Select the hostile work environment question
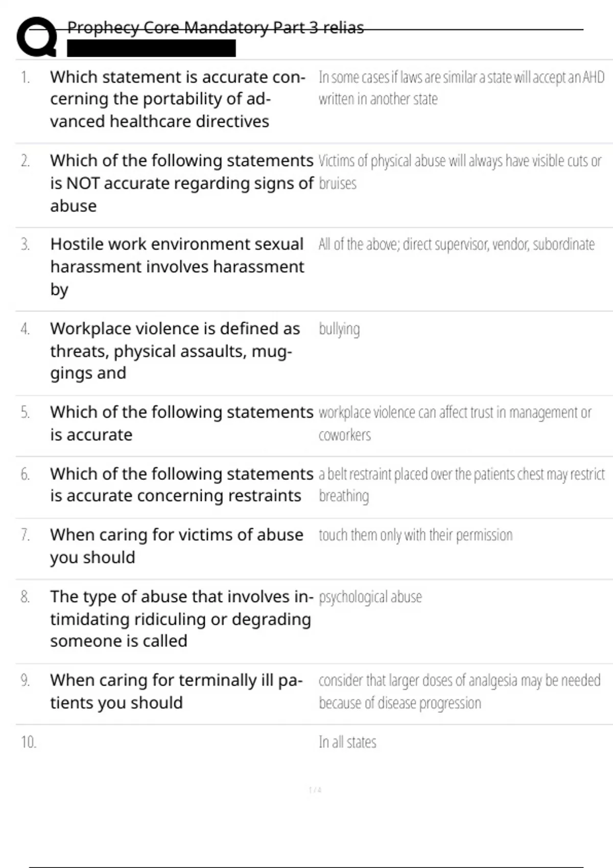This screenshot has height=868, width=613. (177, 267)
